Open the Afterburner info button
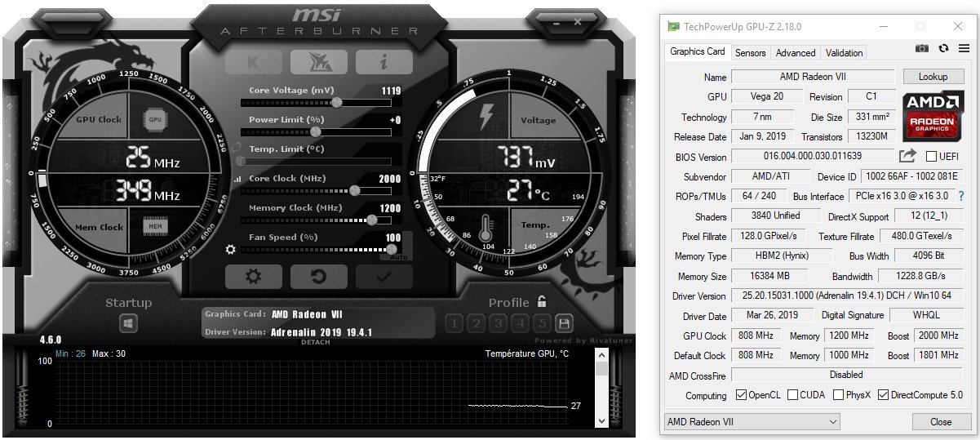The image size is (980, 440). [x=384, y=61]
